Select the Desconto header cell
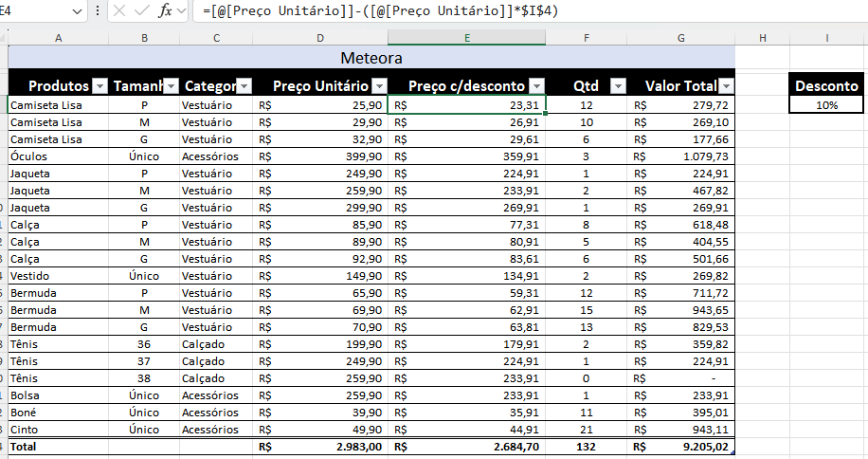Screen dimensions: 868x459 point(827,85)
